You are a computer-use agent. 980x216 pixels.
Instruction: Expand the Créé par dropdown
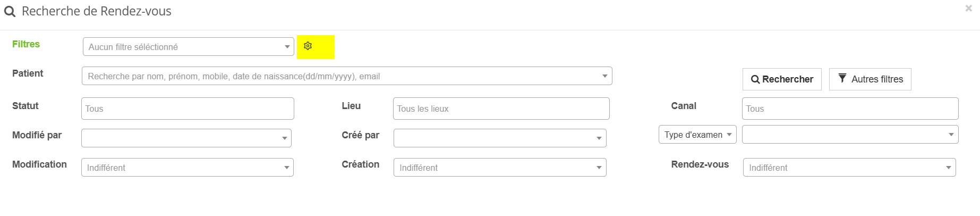point(499,138)
